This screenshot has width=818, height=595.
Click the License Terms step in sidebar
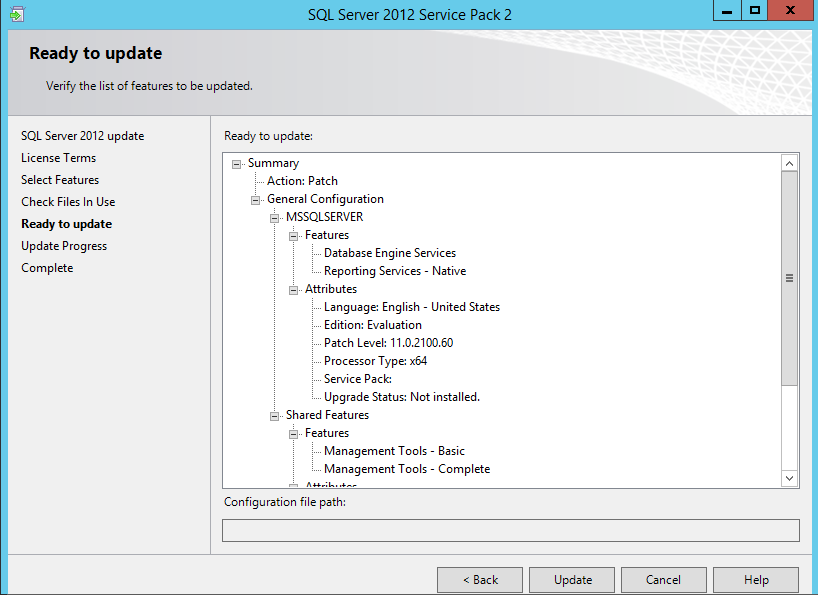(x=58, y=158)
